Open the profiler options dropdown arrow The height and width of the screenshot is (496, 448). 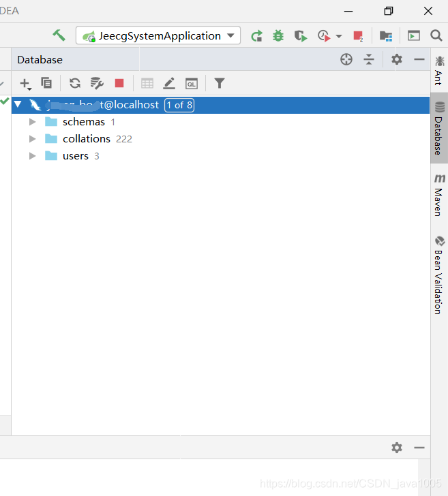pos(339,36)
